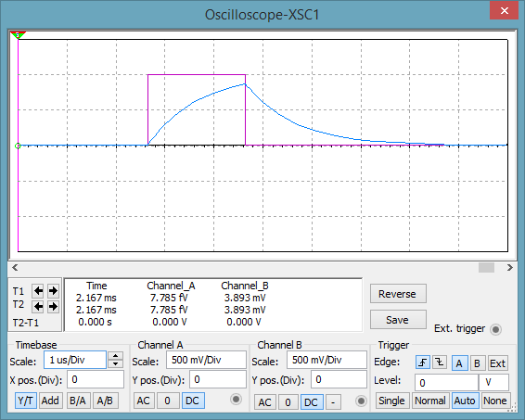Click the Channel_B column header

pos(245,286)
